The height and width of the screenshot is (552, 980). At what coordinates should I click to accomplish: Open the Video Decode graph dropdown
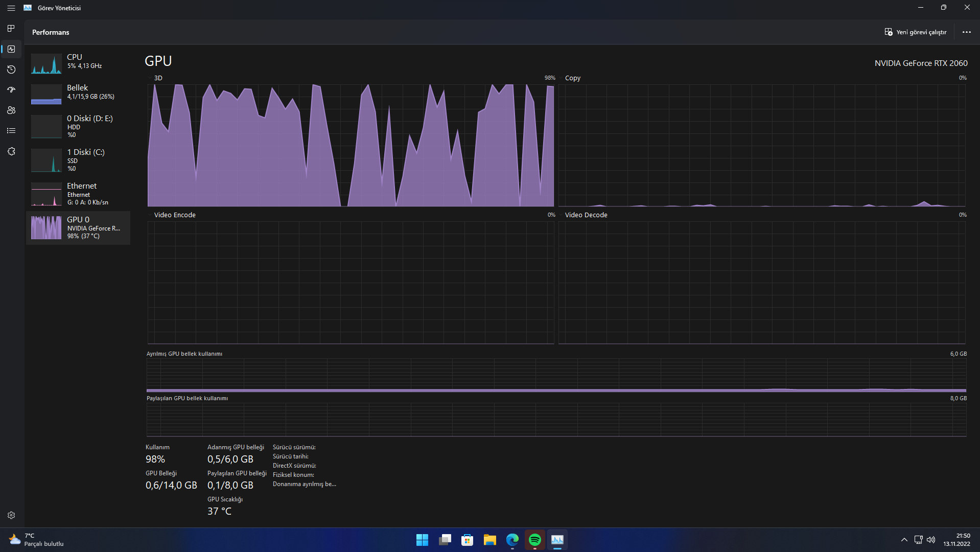click(x=584, y=215)
